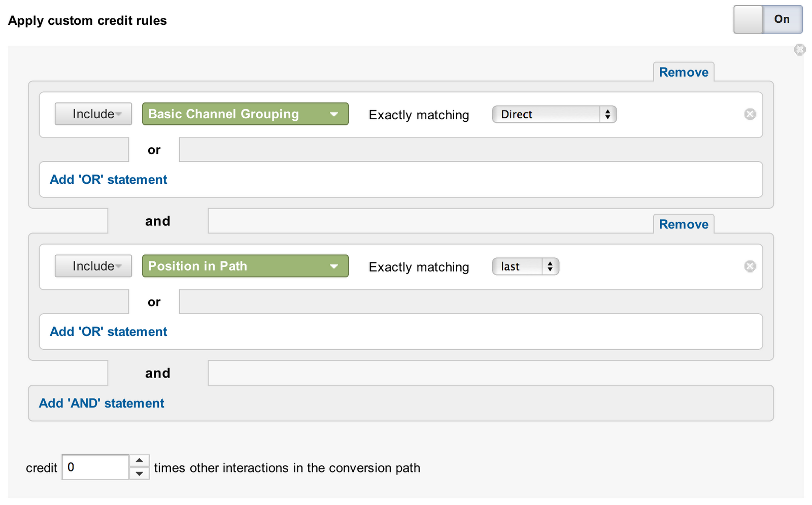
Task: Add 'OR' statement under channel grouping
Action: pyautogui.click(x=108, y=180)
